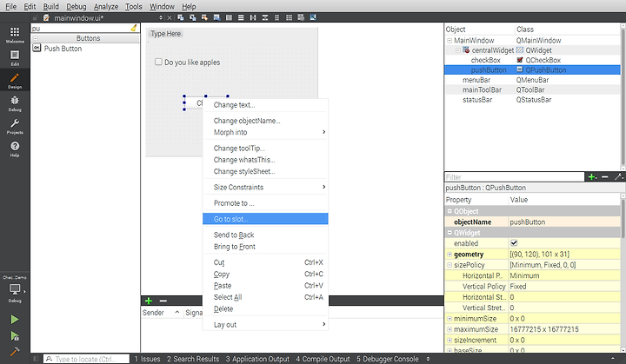Open Debug mode with bug icon
The image size is (626, 364).
[15, 103]
